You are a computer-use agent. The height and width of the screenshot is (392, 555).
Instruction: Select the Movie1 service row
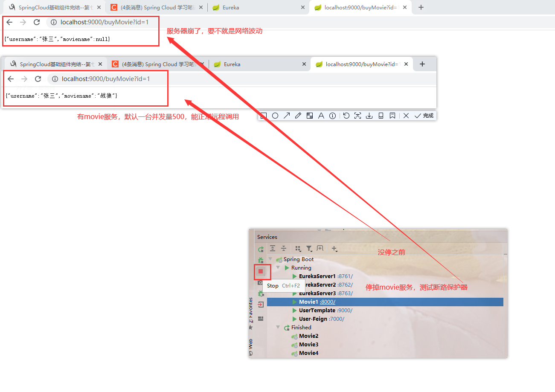tap(385, 302)
